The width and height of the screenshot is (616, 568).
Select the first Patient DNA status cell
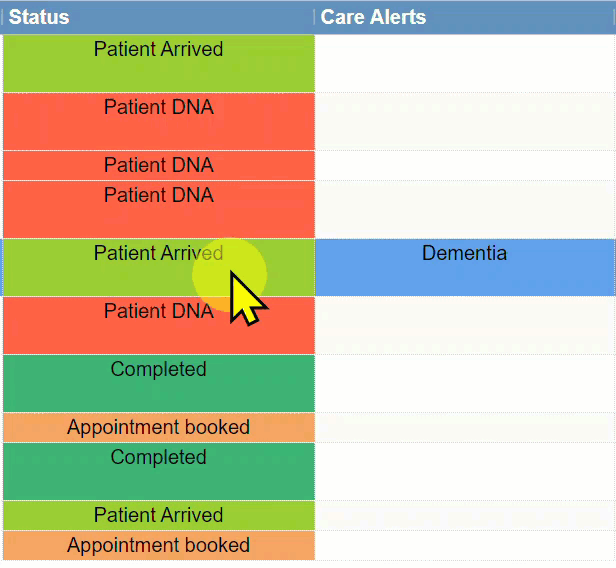click(158, 120)
